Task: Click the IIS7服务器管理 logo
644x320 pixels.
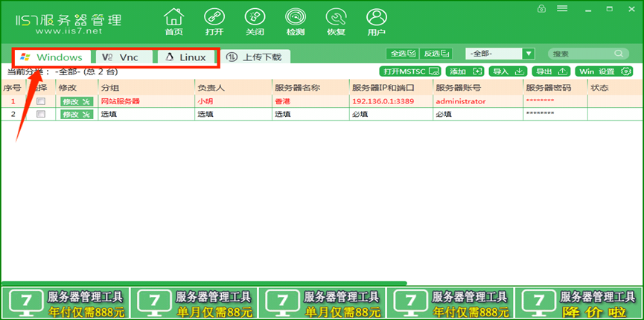Action: point(68,19)
